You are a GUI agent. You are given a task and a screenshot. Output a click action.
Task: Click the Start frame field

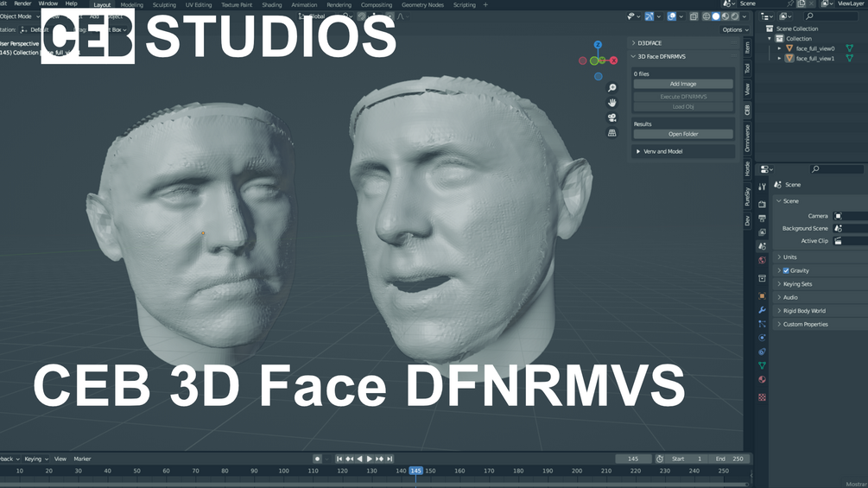click(687, 459)
